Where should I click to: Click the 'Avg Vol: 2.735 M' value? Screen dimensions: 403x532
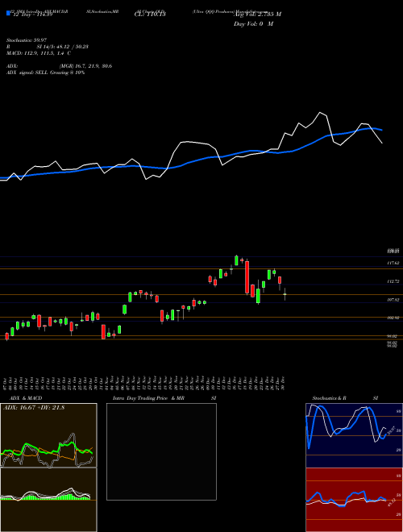[257, 15]
